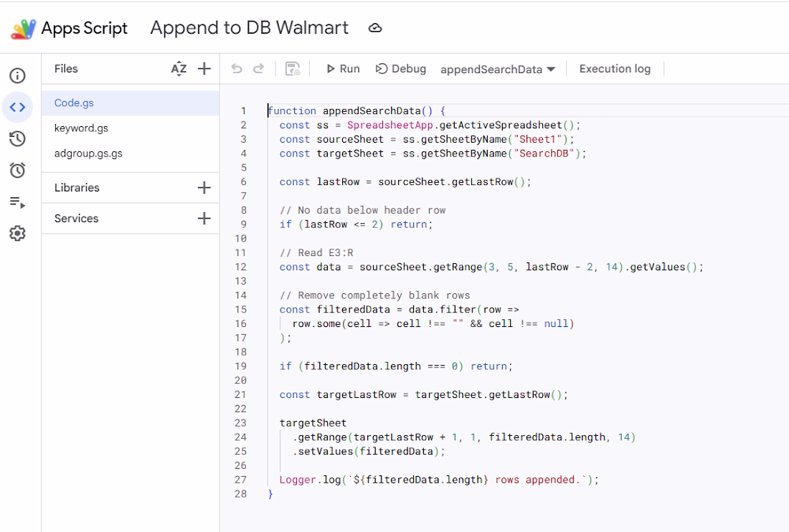The height and width of the screenshot is (532, 789).
Task: Click "Logger" on line 27
Action: [298, 480]
